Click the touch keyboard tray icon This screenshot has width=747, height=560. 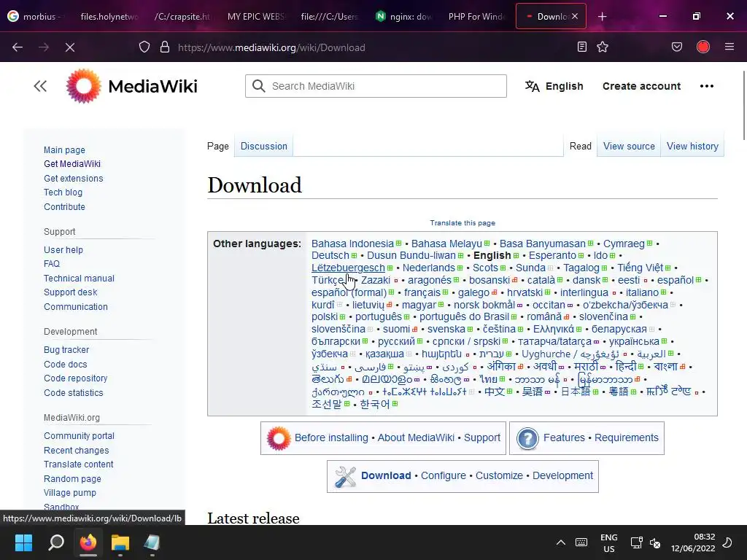point(581,542)
